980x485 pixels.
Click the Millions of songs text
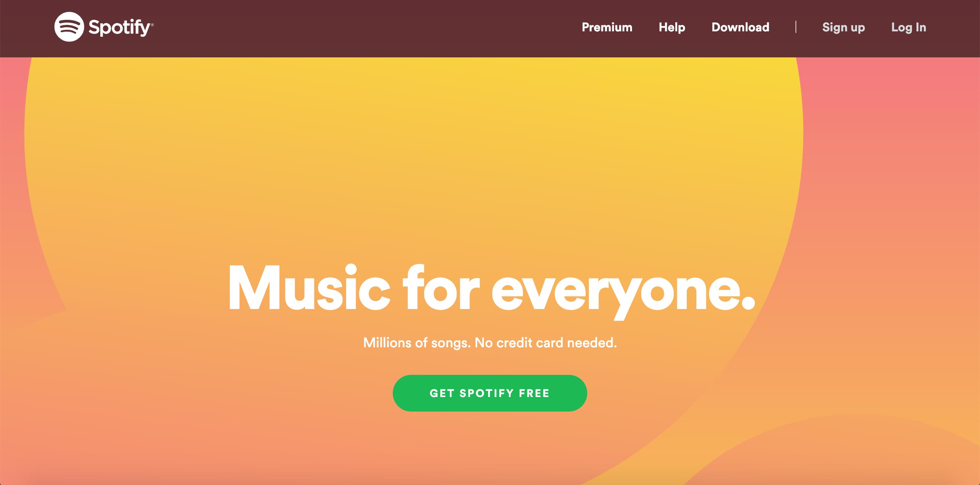pyautogui.click(x=416, y=343)
